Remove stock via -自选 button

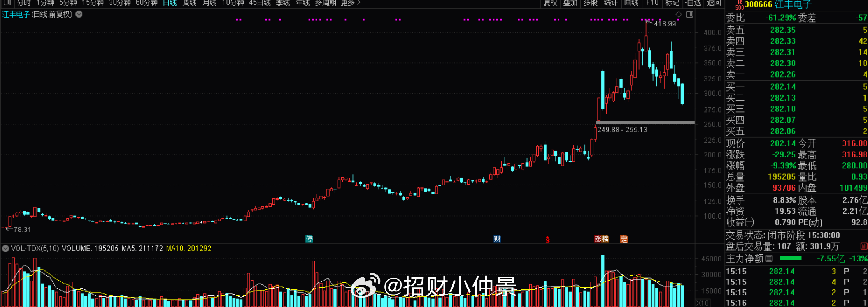[693, 3]
